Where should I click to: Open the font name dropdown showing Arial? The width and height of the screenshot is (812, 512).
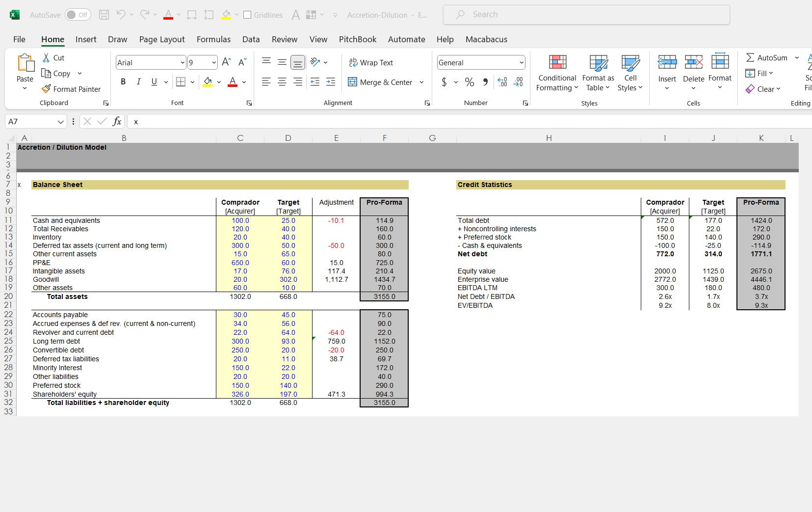(183, 62)
